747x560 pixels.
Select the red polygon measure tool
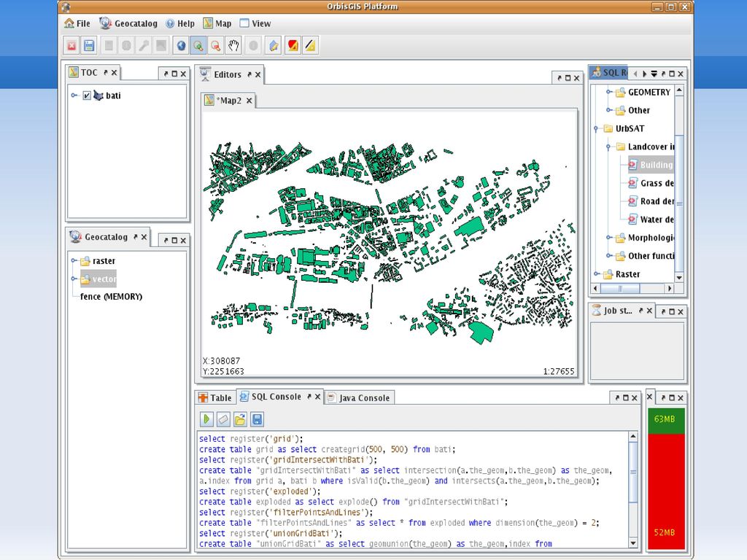(293, 46)
